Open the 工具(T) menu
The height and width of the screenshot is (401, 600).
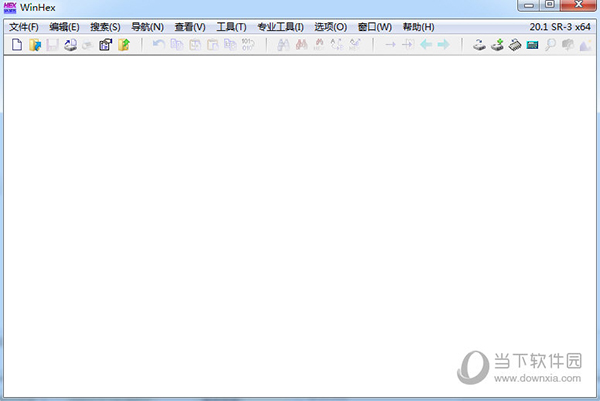(x=232, y=27)
